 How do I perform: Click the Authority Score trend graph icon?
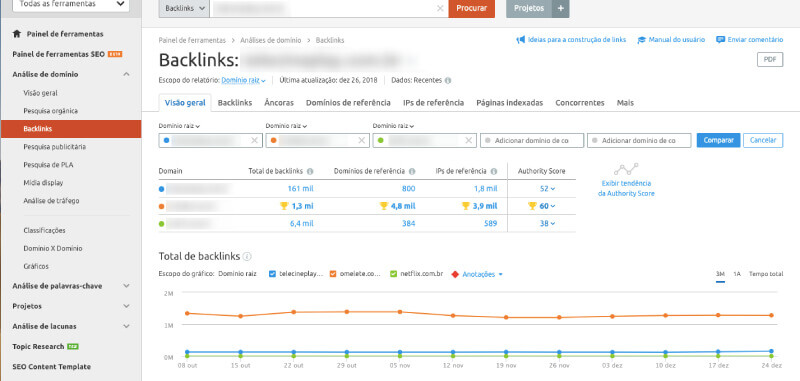point(626,170)
